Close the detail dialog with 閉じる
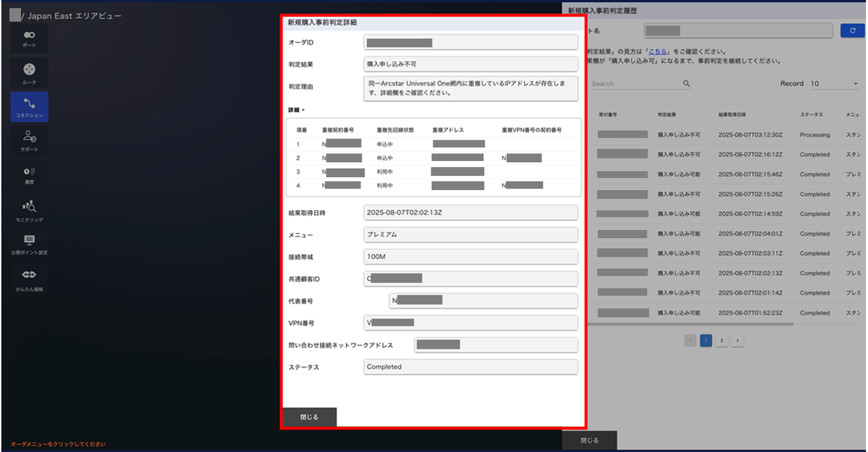868x452 pixels. [x=309, y=417]
